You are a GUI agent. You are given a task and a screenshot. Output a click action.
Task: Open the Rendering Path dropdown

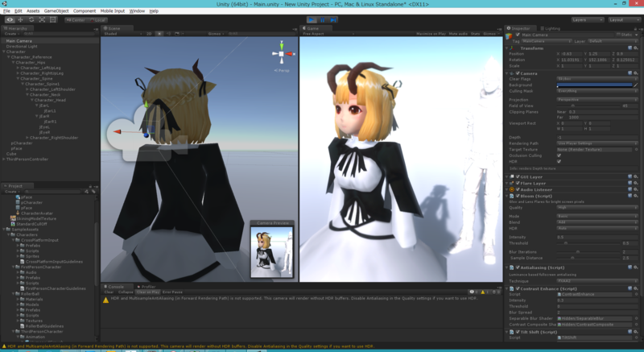pos(597,143)
